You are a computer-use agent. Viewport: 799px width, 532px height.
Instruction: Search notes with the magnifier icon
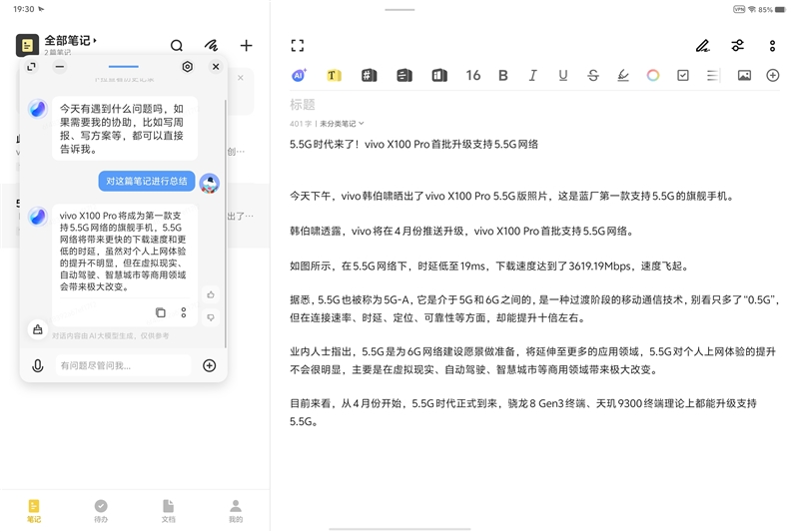coord(177,46)
